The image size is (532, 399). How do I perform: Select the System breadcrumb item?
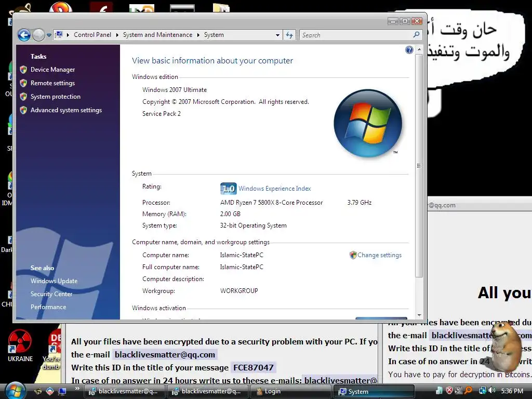(214, 35)
